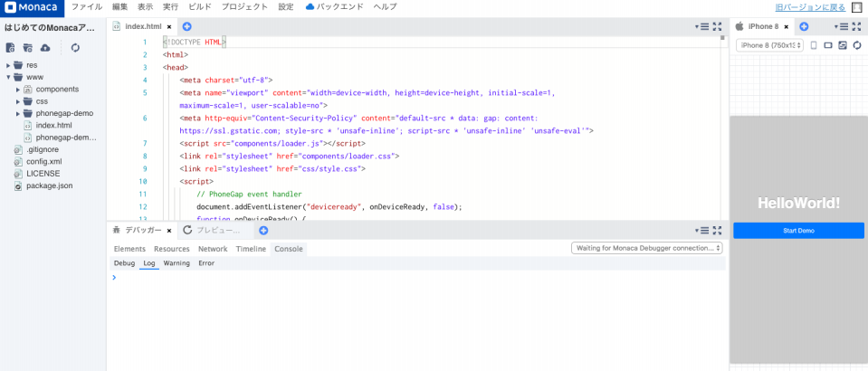
Task: Switch preview to landscape orientation
Action: click(828, 45)
